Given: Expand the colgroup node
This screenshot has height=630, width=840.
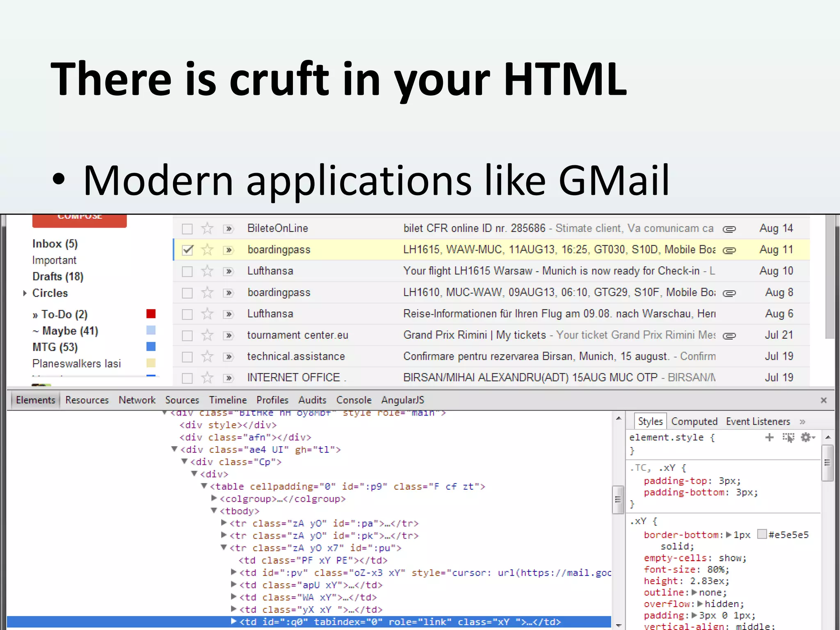Looking at the screenshot, I should click(x=214, y=498).
